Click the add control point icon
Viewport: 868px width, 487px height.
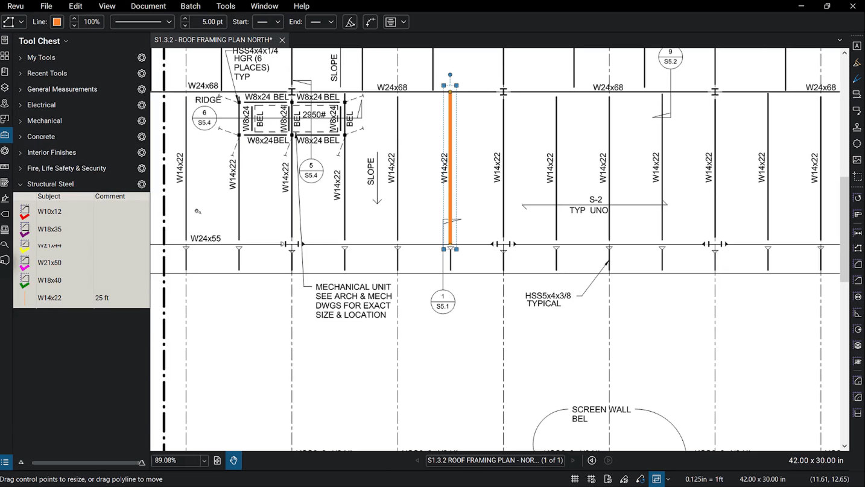point(370,22)
